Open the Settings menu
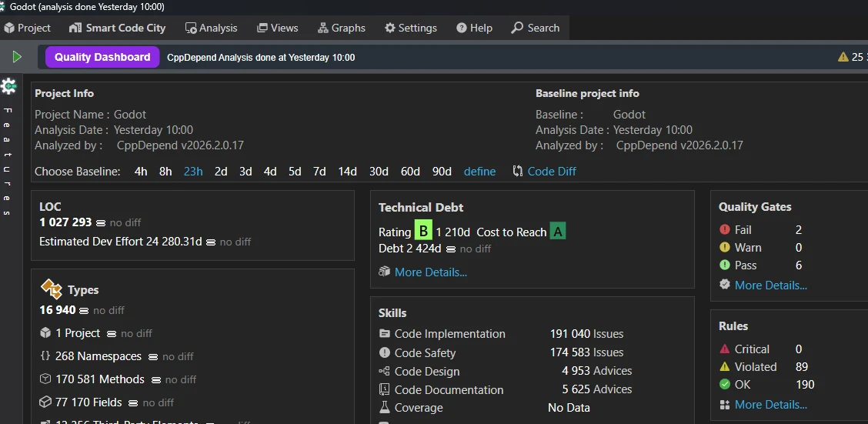 (x=411, y=28)
